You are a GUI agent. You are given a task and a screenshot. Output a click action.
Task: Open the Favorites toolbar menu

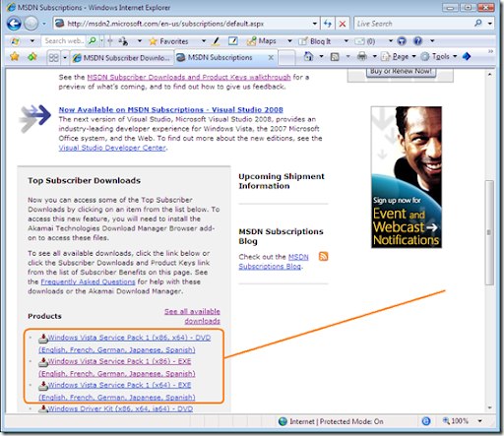coord(168,41)
